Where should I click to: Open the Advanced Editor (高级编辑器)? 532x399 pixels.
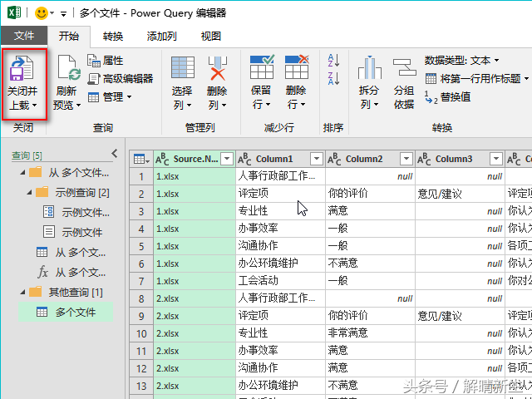[120, 79]
